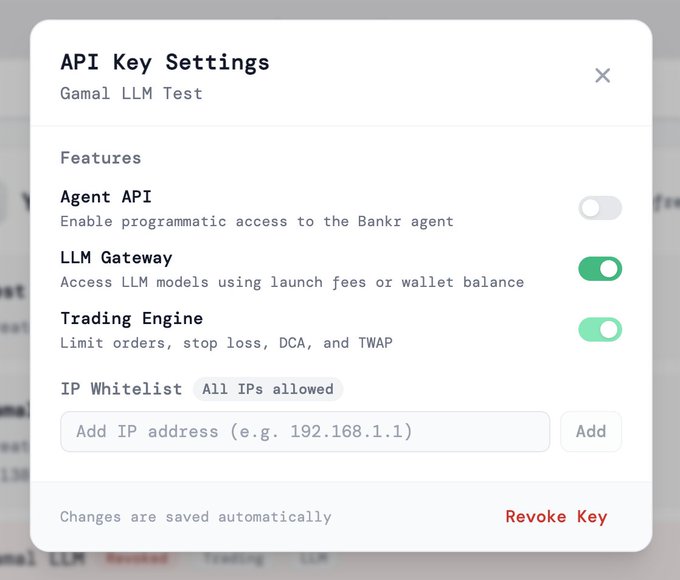
Task: Click the "All IPs allowed" badge
Action: [x=267, y=389]
